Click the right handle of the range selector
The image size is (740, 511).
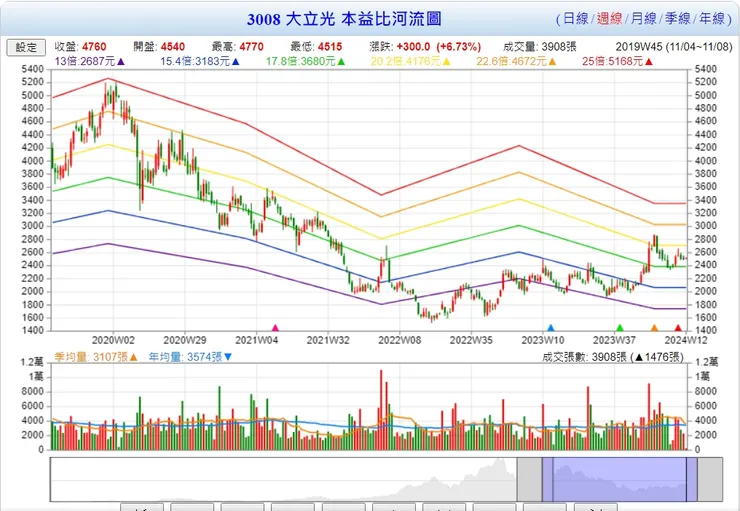pos(692,479)
